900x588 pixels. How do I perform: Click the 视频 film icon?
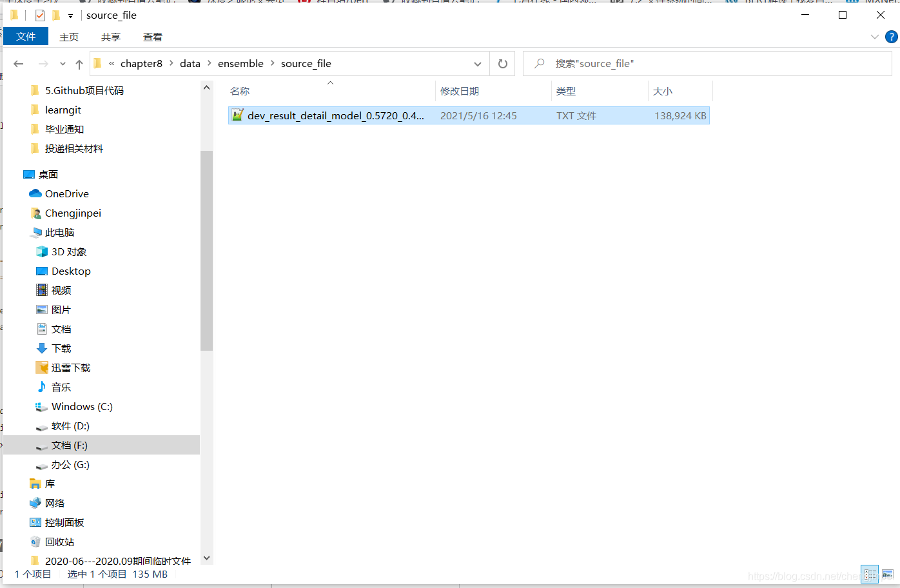click(42, 290)
